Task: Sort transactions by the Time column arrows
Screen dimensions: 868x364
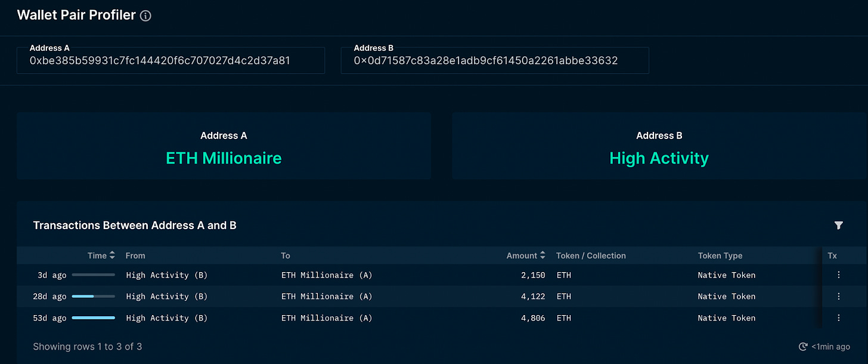Action: point(112,255)
